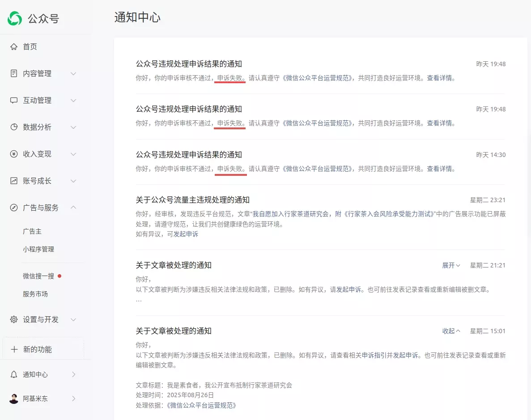The image size is (531, 420).
Task: Expand the 数据分析 menu chevron
Action: coord(73,127)
